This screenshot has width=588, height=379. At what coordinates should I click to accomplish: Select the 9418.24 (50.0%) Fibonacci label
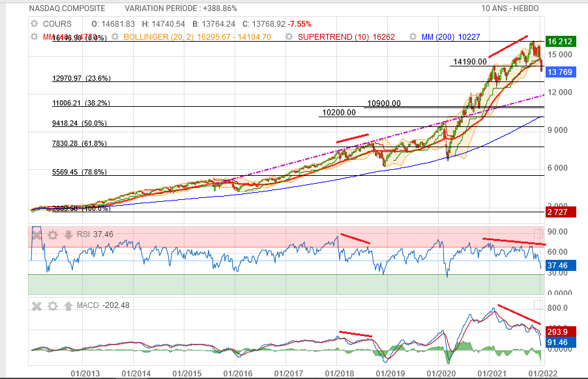point(80,123)
